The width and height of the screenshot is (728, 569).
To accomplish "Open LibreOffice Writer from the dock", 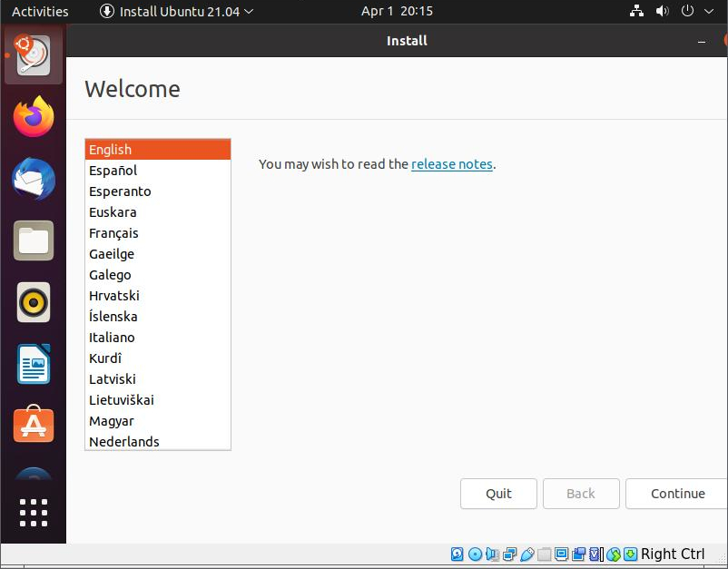I will [x=34, y=364].
